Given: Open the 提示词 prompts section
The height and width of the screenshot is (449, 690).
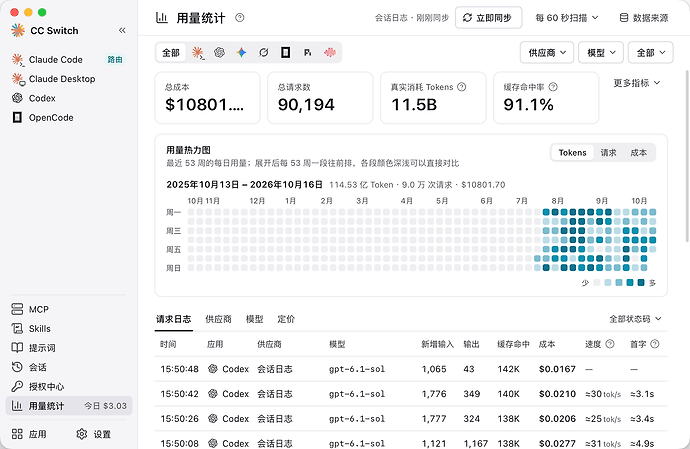Looking at the screenshot, I should (x=69, y=348).
